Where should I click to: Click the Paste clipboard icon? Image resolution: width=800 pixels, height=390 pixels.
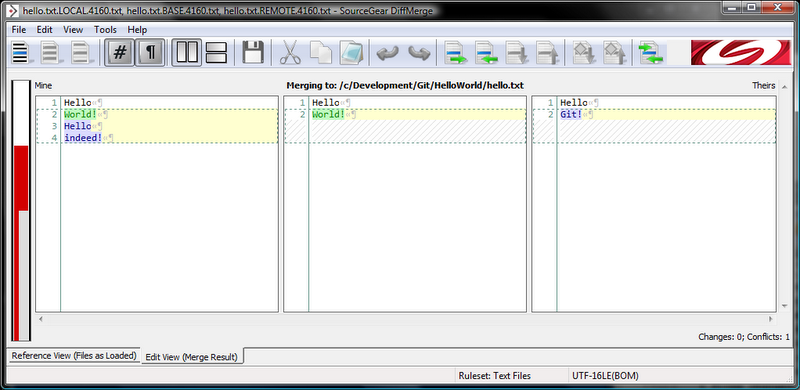click(x=351, y=53)
